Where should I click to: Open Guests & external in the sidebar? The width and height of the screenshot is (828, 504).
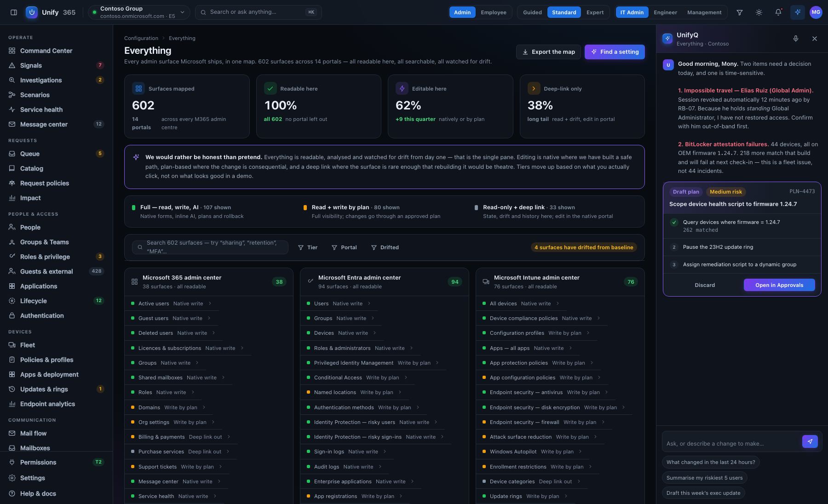pos(56,271)
